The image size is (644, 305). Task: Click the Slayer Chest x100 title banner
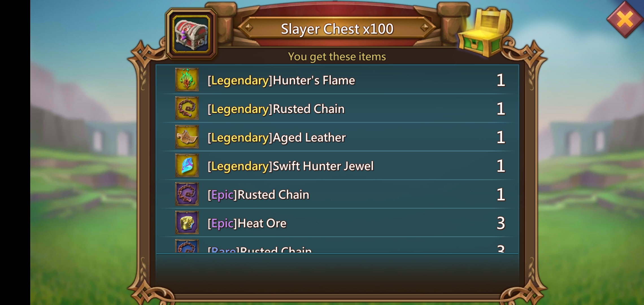point(337,29)
